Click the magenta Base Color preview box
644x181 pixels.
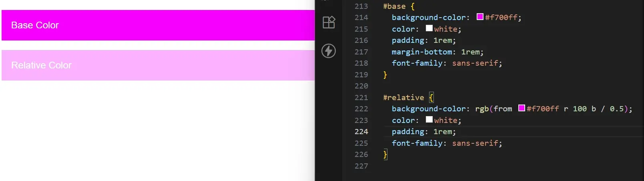158,25
